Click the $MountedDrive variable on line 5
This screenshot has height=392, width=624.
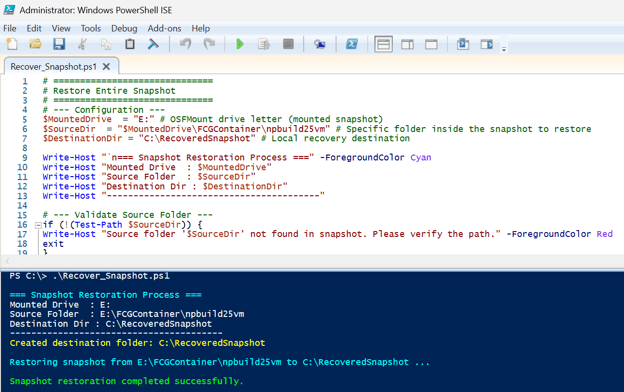coord(77,119)
